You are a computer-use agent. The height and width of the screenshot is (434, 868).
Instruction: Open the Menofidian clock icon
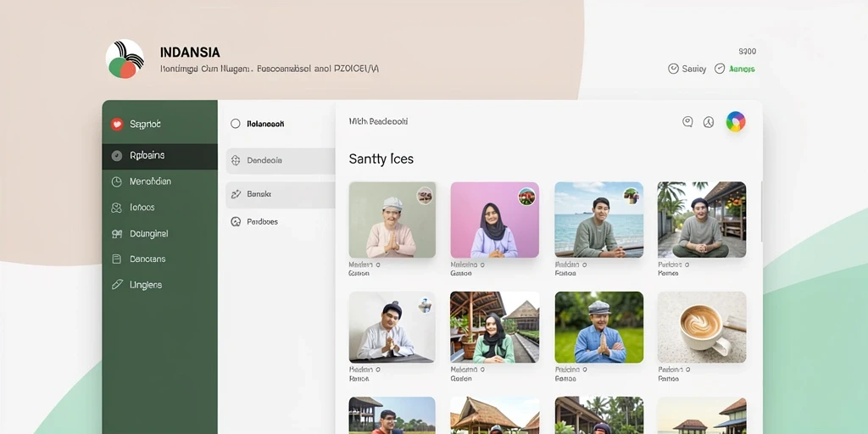(117, 181)
